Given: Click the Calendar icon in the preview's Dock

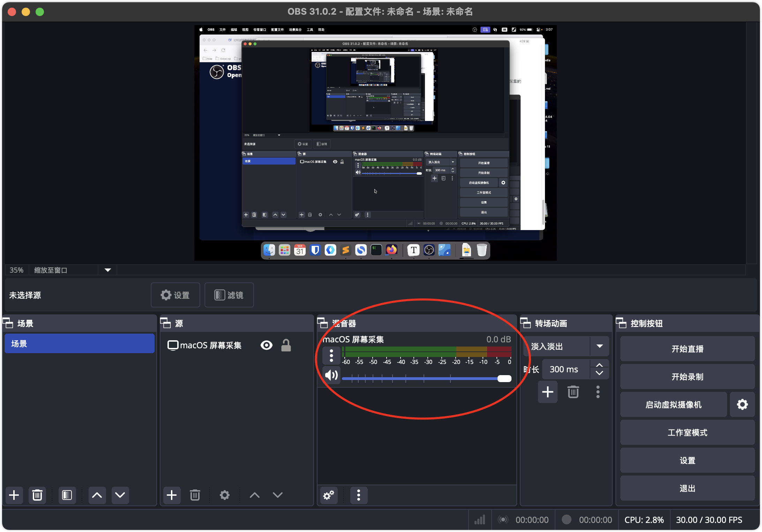Looking at the screenshot, I should click(x=300, y=250).
